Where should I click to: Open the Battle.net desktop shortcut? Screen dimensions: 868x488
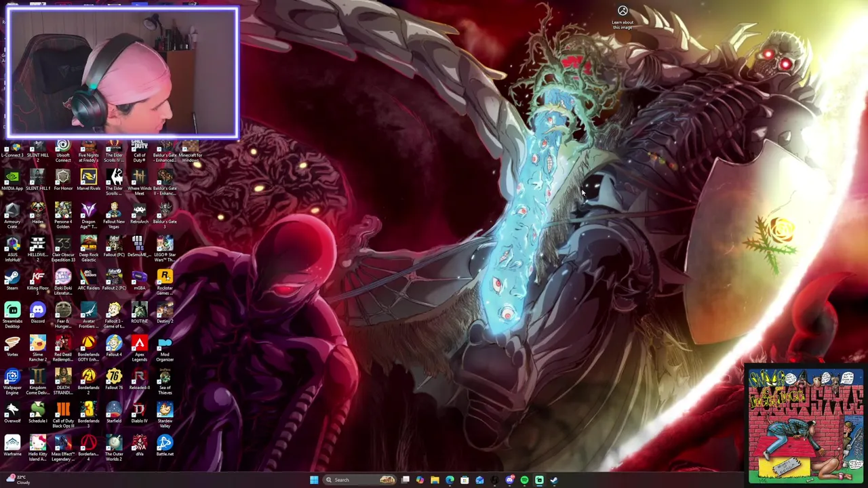point(165,446)
